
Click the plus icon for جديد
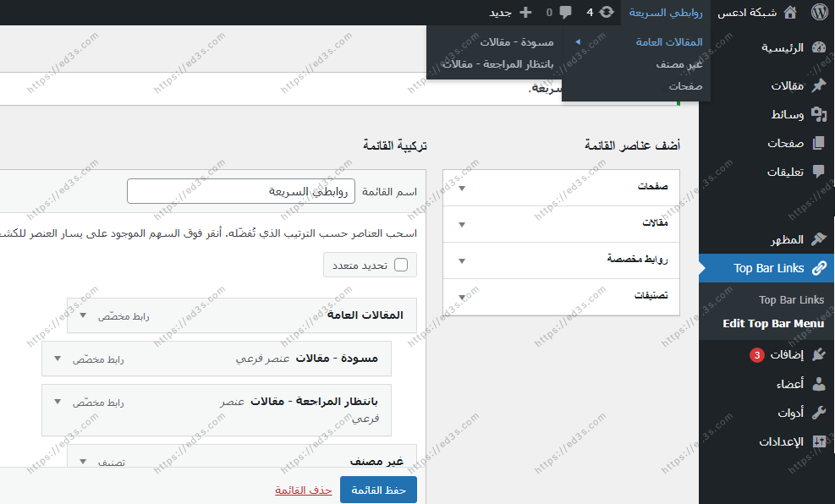coord(525,12)
